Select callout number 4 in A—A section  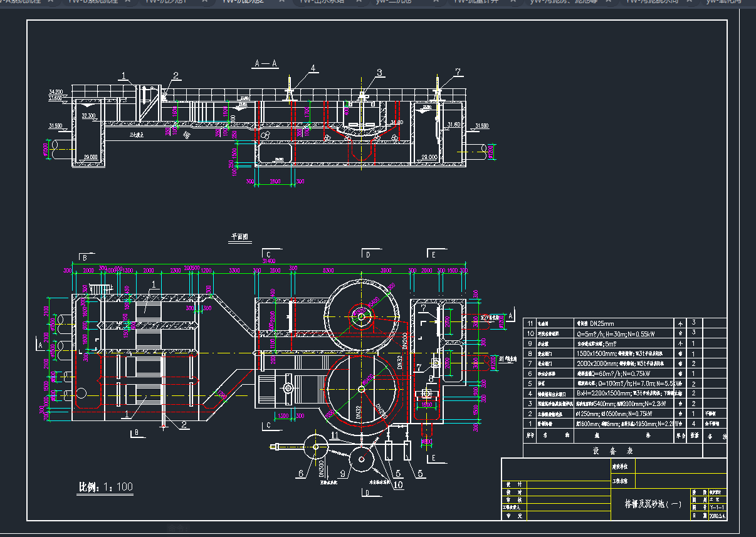tap(313, 68)
